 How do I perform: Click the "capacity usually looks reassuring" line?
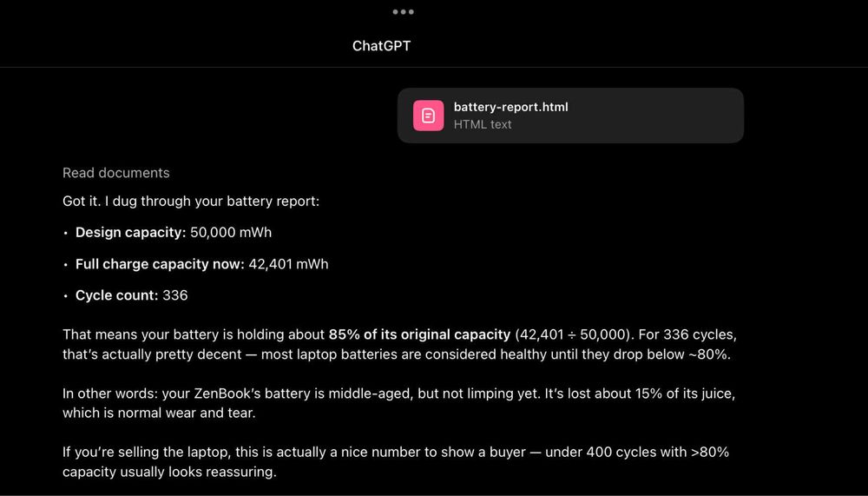(x=168, y=473)
